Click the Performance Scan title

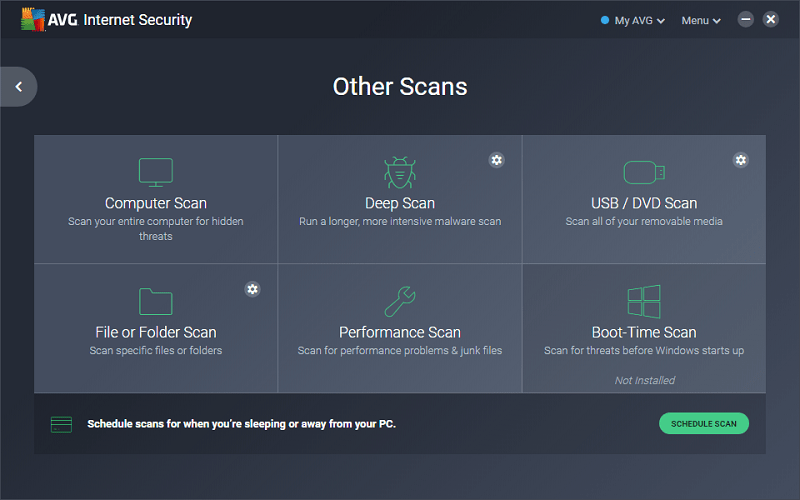click(399, 332)
